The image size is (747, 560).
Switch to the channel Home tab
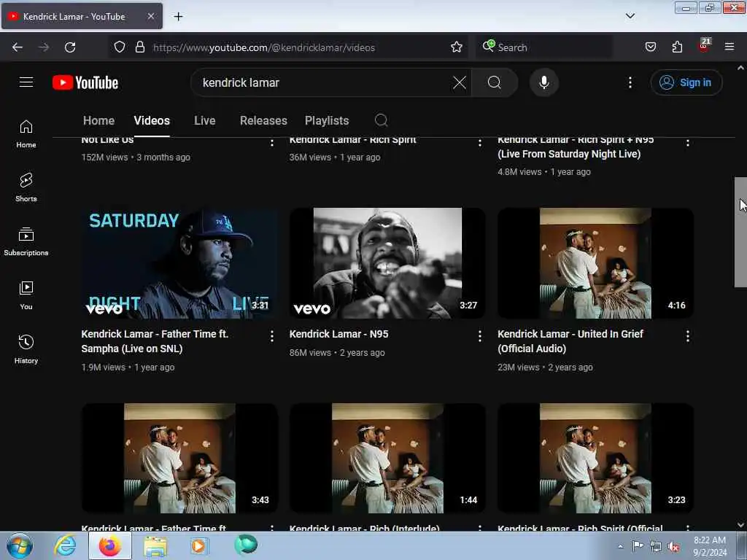98,120
